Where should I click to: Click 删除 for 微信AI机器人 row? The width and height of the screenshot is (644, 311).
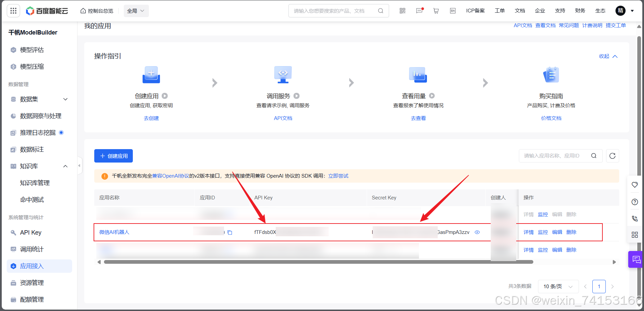point(571,232)
